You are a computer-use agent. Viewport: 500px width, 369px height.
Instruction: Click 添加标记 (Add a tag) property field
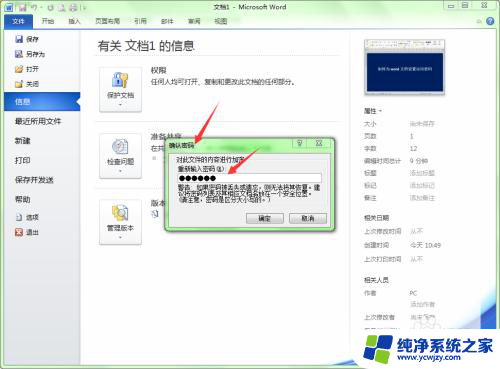click(x=422, y=185)
